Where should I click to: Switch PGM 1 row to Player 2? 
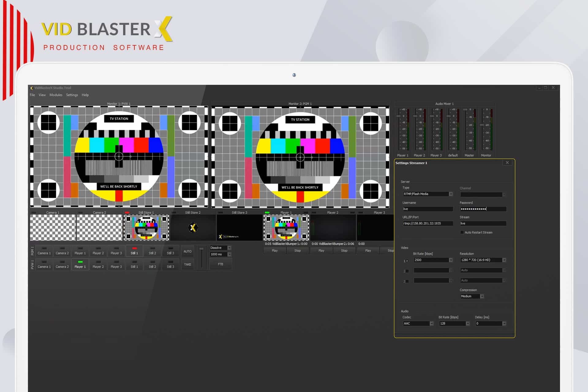tap(98, 251)
